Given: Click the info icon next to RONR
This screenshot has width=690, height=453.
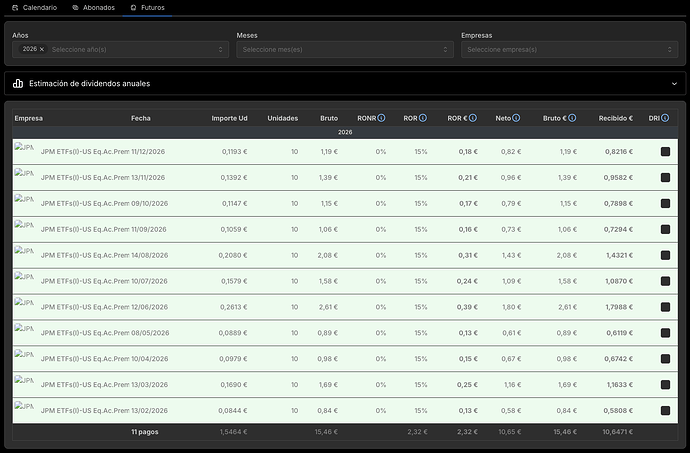Looking at the screenshot, I should point(381,118).
